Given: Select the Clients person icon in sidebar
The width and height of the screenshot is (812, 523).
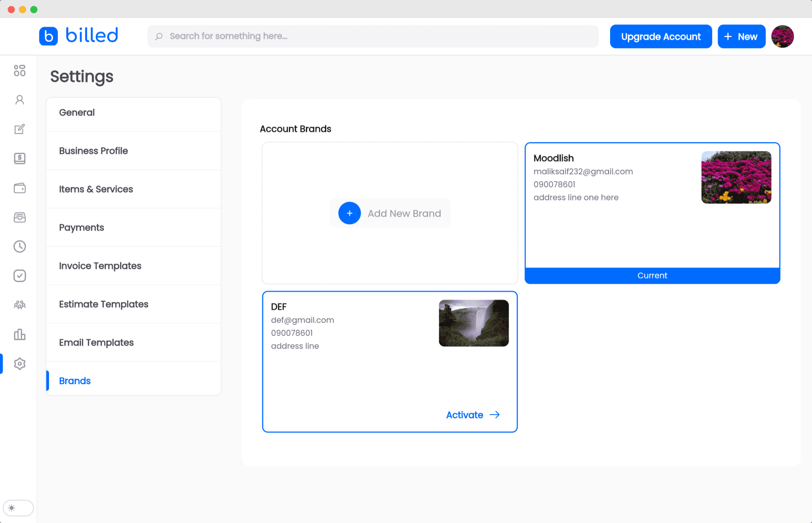Looking at the screenshot, I should (19, 100).
